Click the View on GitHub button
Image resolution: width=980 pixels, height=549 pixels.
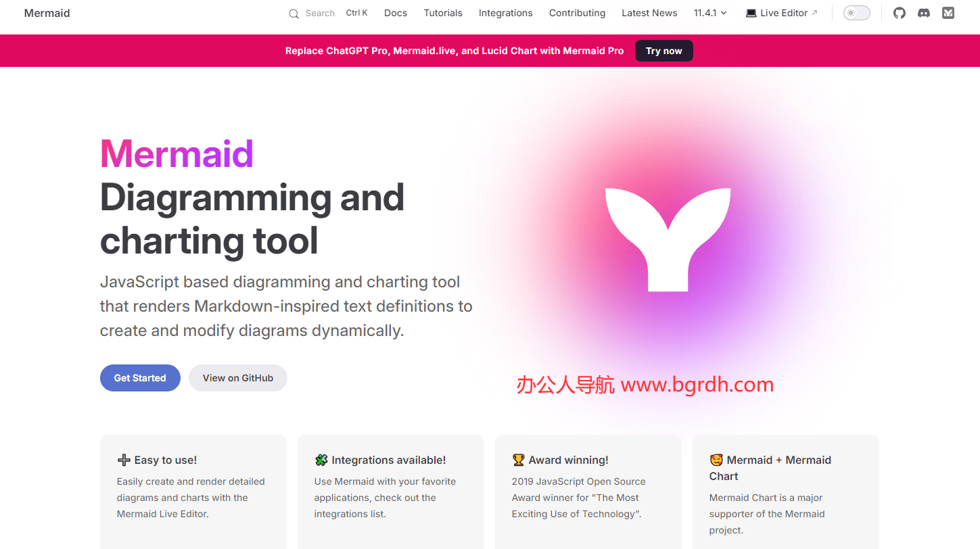[238, 378]
